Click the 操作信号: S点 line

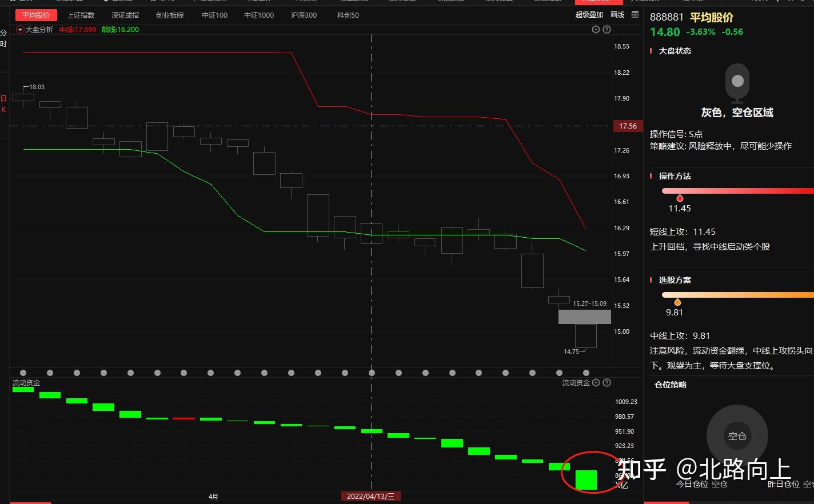[x=676, y=134]
